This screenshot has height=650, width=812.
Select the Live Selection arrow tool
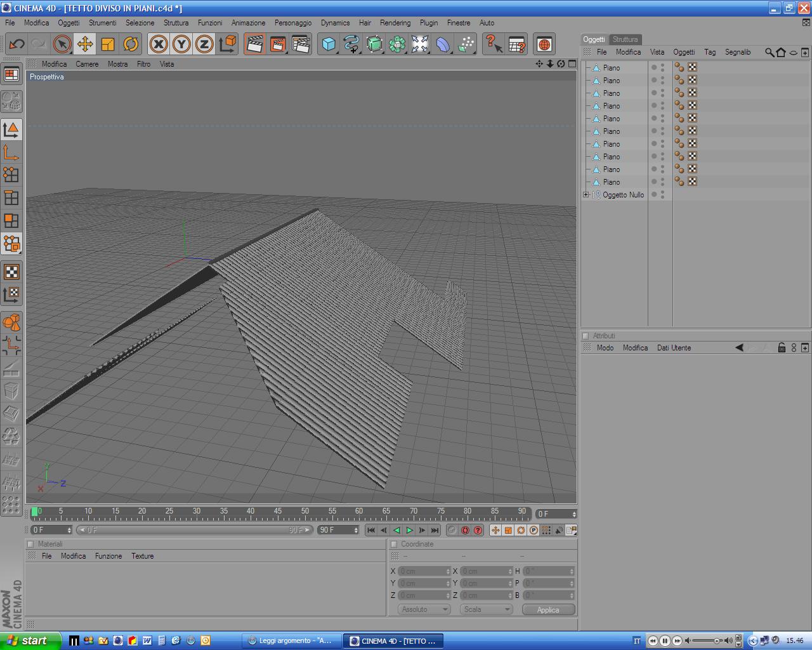pos(62,44)
